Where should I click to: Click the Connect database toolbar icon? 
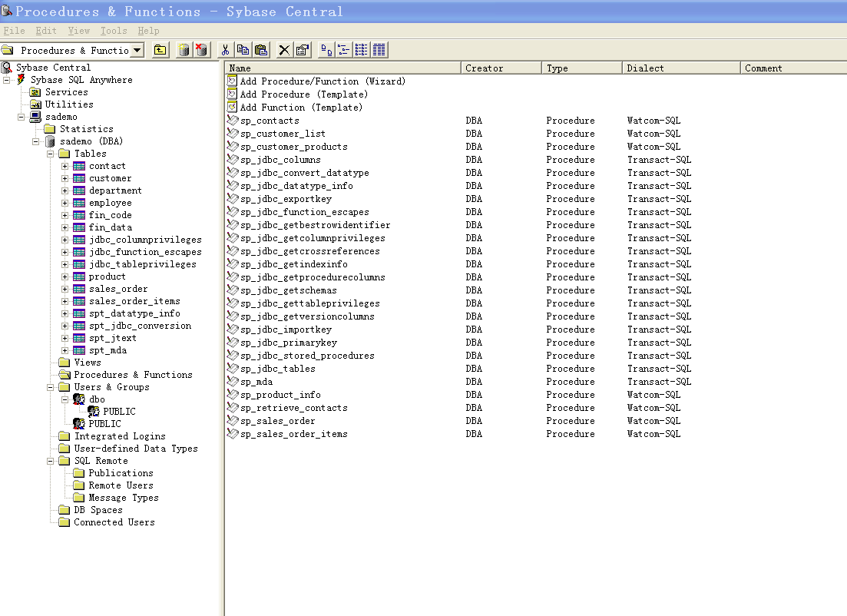[184, 50]
